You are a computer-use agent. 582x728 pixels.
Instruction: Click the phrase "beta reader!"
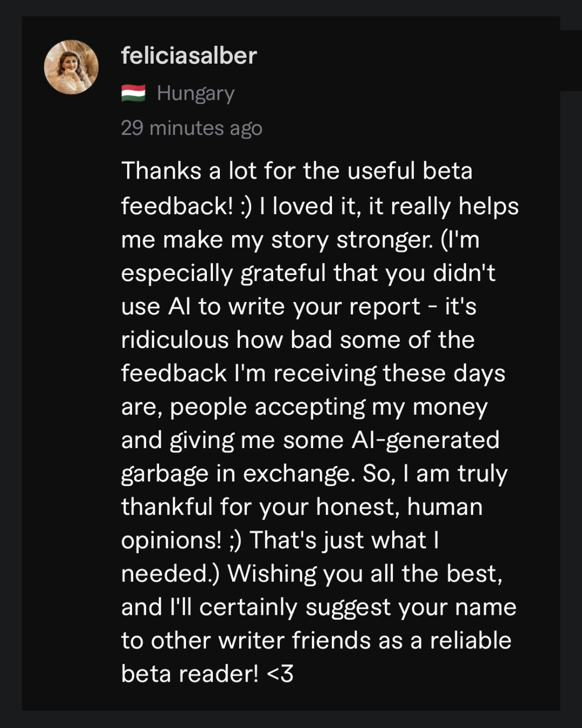pyautogui.click(x=190, y=674)
